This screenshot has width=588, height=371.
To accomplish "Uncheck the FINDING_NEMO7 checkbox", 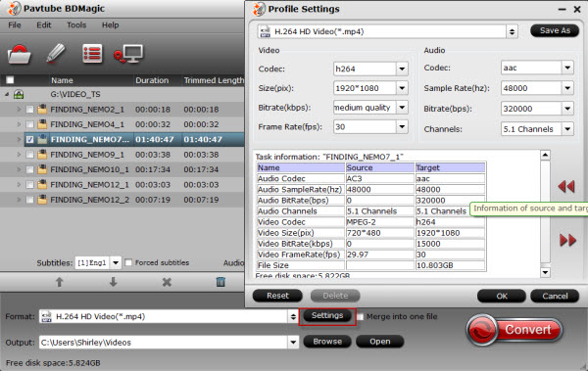I will tap(29, 139).
